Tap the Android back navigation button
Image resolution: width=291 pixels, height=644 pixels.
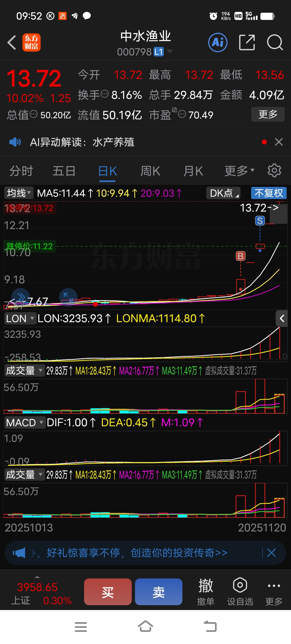[x=210, y=626]
